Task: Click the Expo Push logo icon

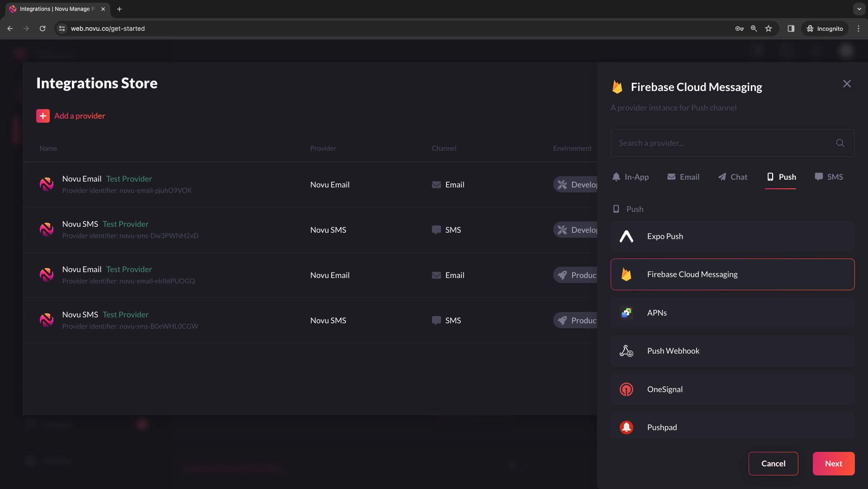Action: tap(626, 236)
